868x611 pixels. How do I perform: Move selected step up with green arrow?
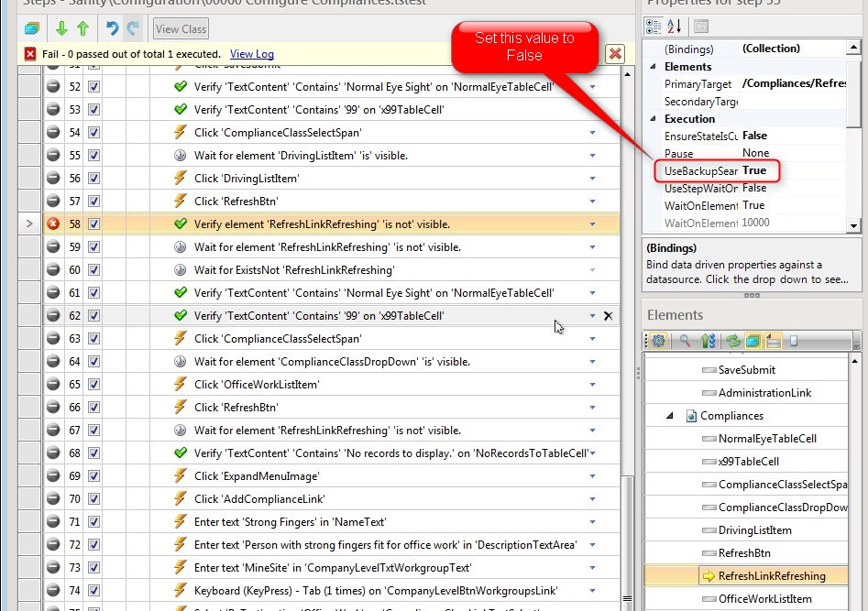pos(83,28)
